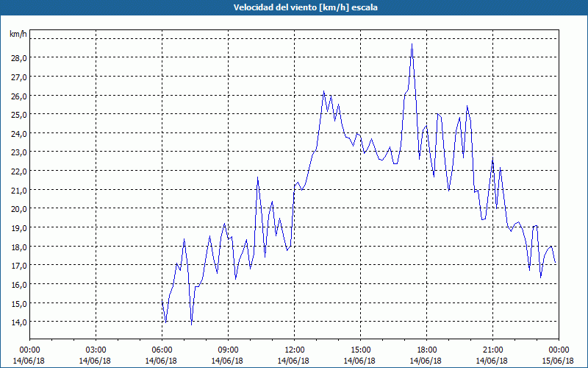Click the 19,0 y-axis label

point(21,228)
